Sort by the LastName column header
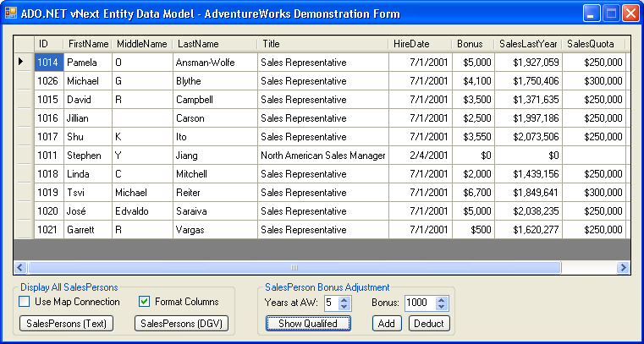 215,44
